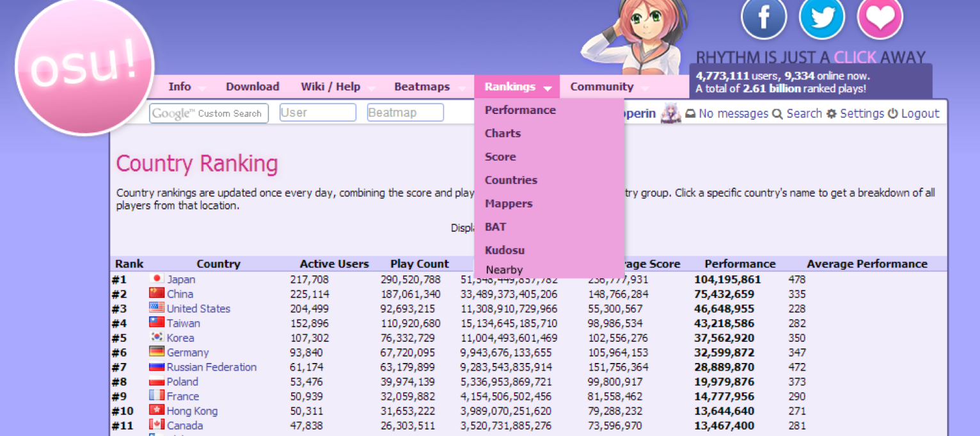This screenshot has width=980, height=436.
Task: Click the Logout power icon
Action: tap(892, 114)
